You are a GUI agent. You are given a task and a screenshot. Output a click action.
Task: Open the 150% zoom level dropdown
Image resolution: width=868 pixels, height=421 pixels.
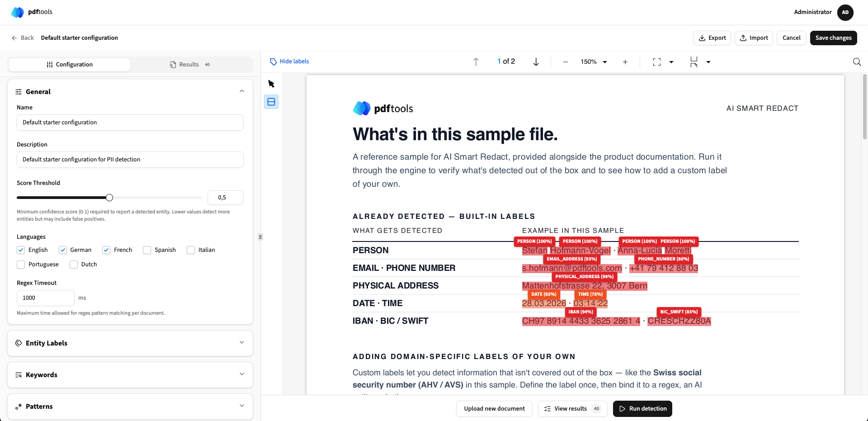(x=594, y=62)
